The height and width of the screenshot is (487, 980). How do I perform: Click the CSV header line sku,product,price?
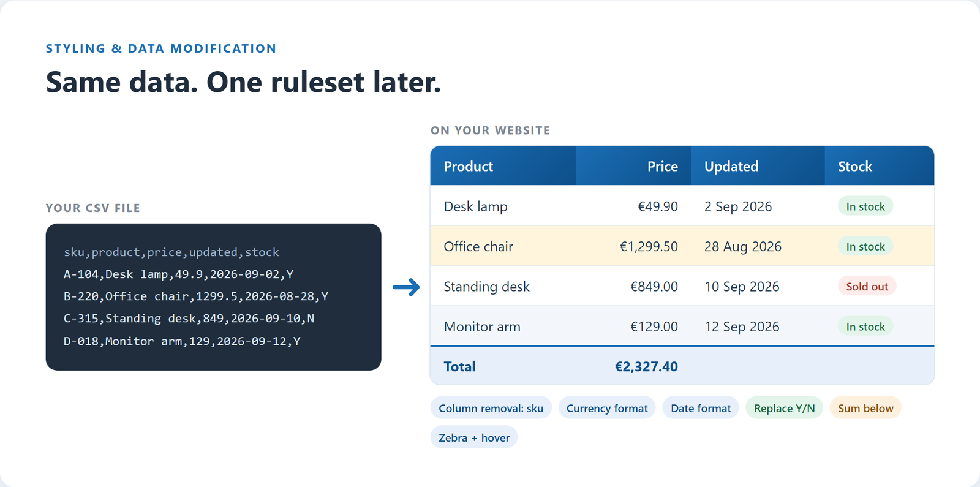point(171,252)
